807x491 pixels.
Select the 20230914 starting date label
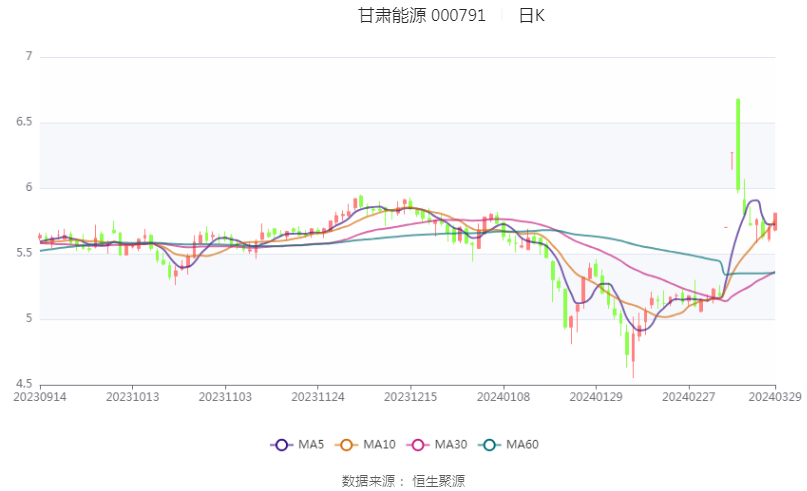click(x=40, y=397)
